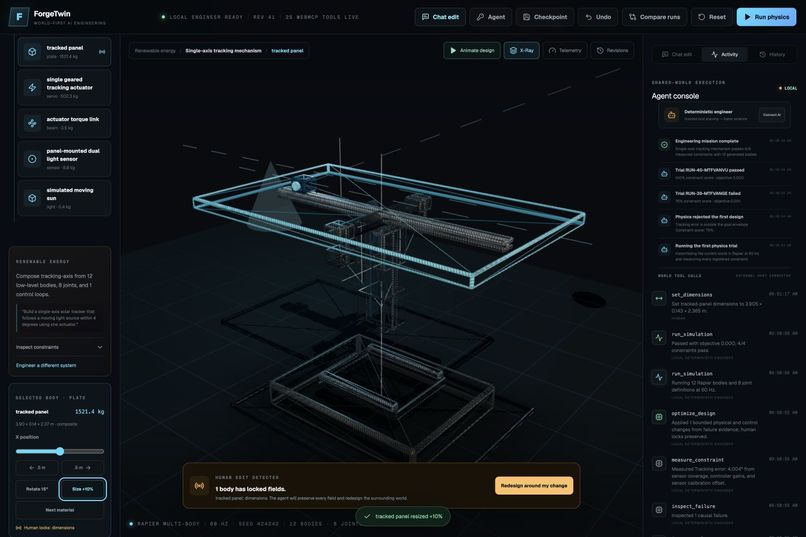The height and width of the screenshot is (537, 806).
Task: Click the lock signal icon on tracked panel card
Action: (102, 52)
